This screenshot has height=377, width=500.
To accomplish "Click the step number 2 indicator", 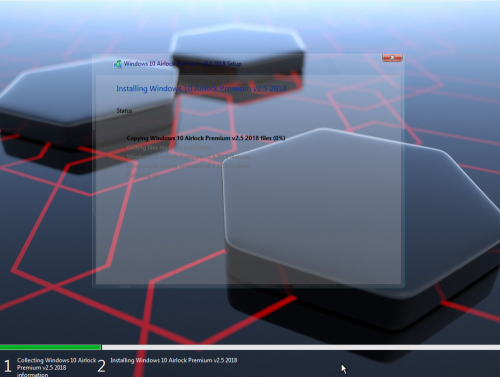I will pos(101,366).
